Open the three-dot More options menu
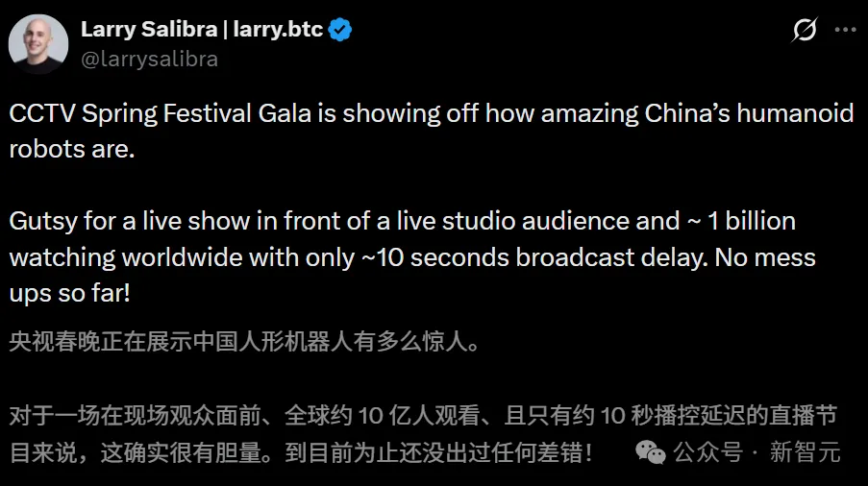The height and width of the screenshot is (486, 868). click(x=845, y=30)
